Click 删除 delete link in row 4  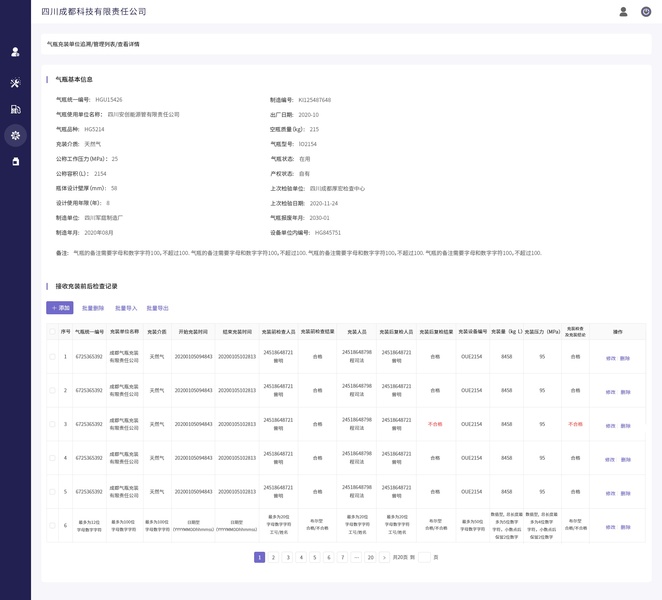[626, 460]
